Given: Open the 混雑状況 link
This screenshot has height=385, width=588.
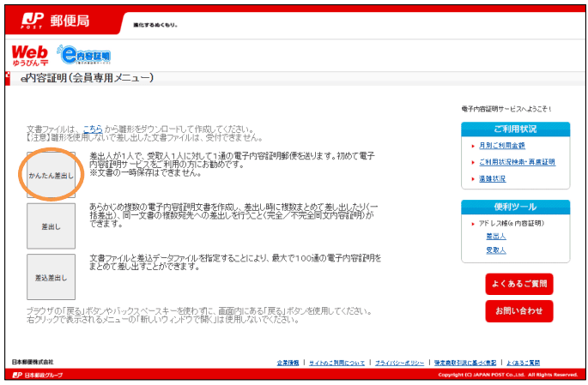Looking at the screenshot, I should pyautogui.click(x=492, y=178).
